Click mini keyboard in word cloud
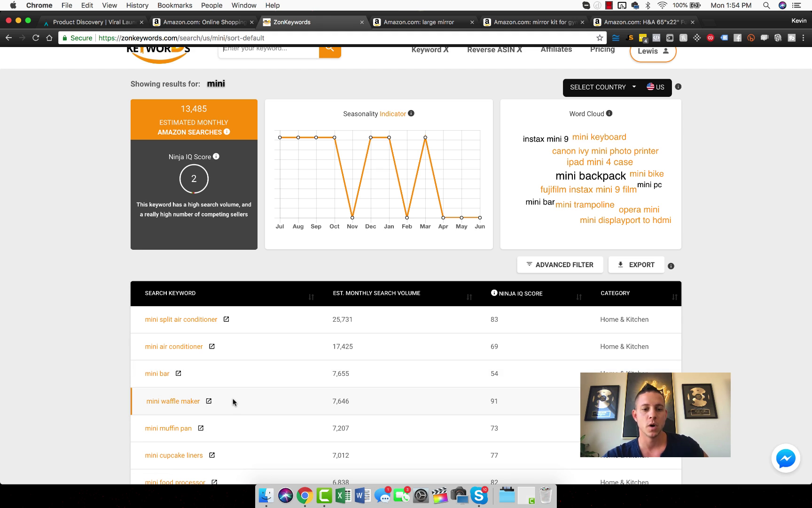812x508 pixels. tap(599, 137)
